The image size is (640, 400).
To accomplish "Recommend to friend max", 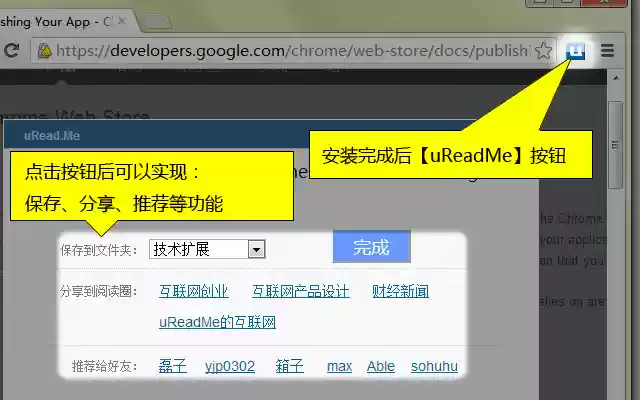I will coord(339,366).
